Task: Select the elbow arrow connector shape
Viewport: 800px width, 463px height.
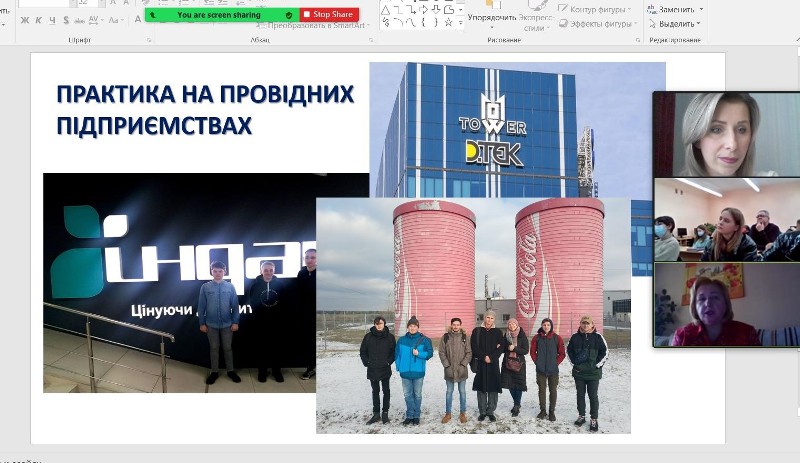Action: (411, 10)
